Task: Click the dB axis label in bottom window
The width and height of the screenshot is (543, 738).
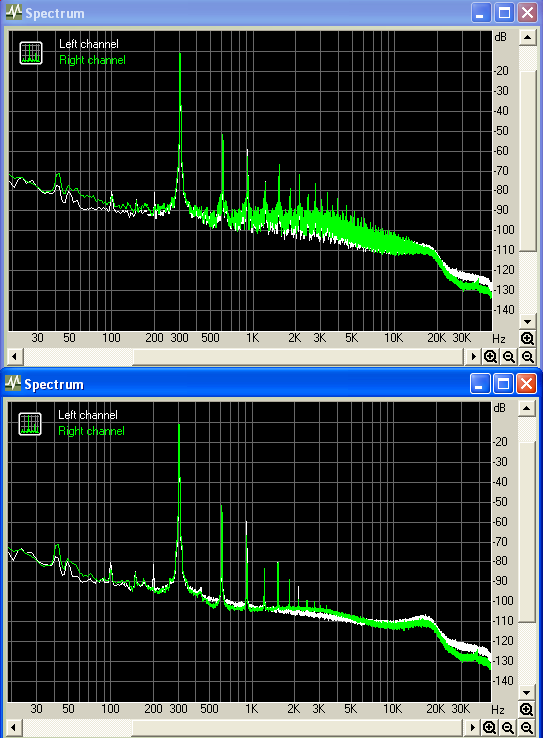Action: [x=499, y=408]
